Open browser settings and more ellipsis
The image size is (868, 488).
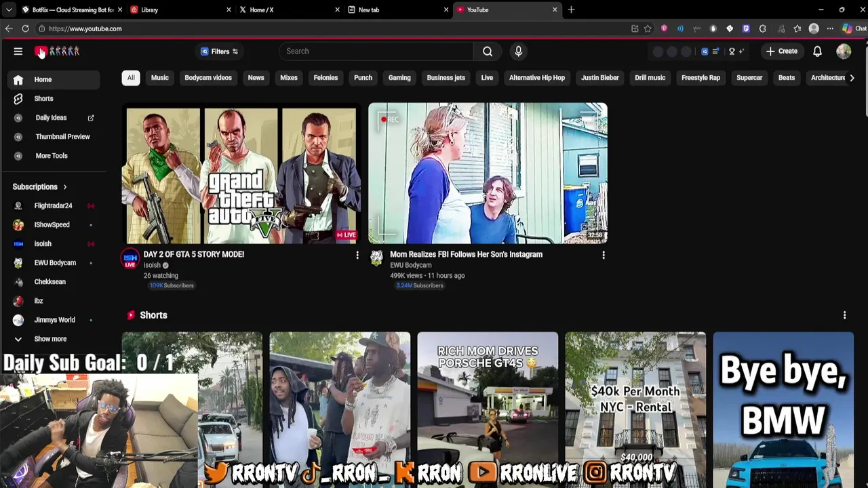pyautogui.click(x=830, y=28)
